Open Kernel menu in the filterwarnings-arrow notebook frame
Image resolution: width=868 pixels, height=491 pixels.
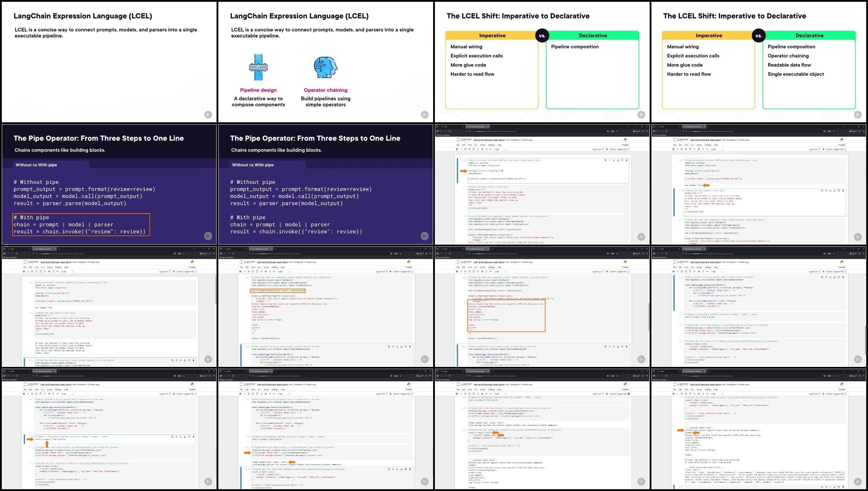tap(483, 145)
